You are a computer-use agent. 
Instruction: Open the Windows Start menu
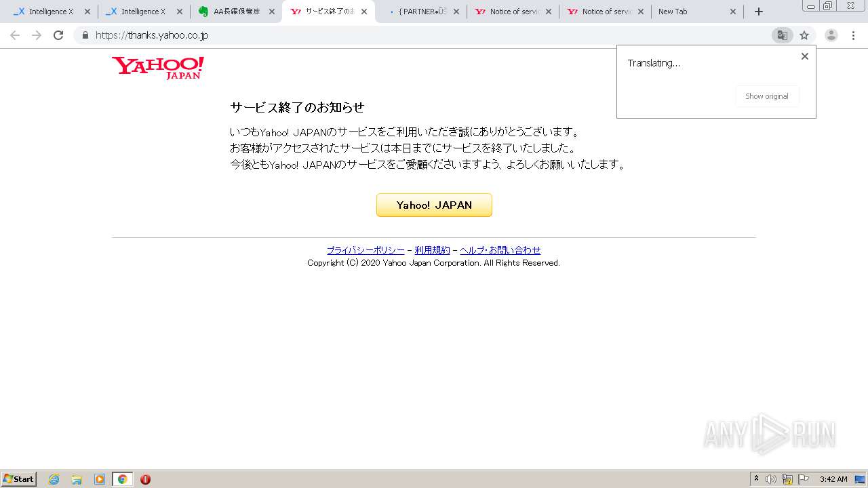[18, 479]
